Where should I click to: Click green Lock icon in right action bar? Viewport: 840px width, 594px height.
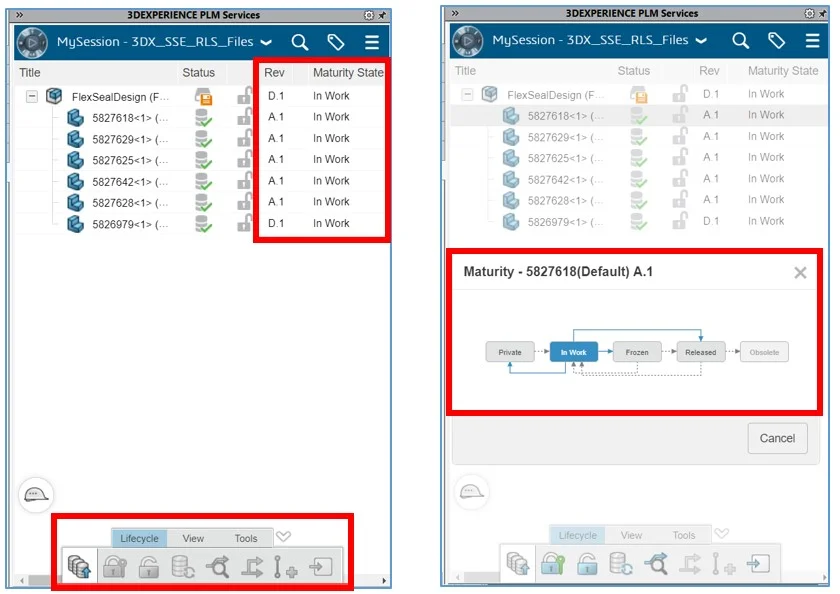click(553, 563)
